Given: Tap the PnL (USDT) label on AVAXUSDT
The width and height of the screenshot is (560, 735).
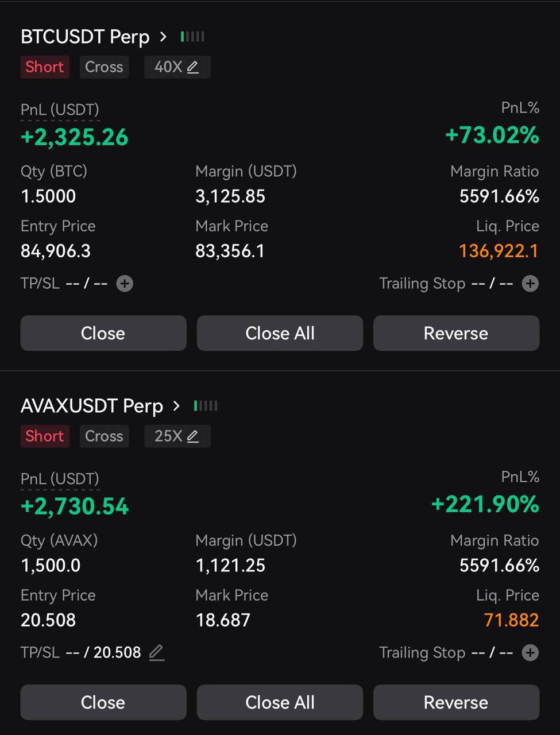Looking at the screenshot, I should (x=60, y=479).
